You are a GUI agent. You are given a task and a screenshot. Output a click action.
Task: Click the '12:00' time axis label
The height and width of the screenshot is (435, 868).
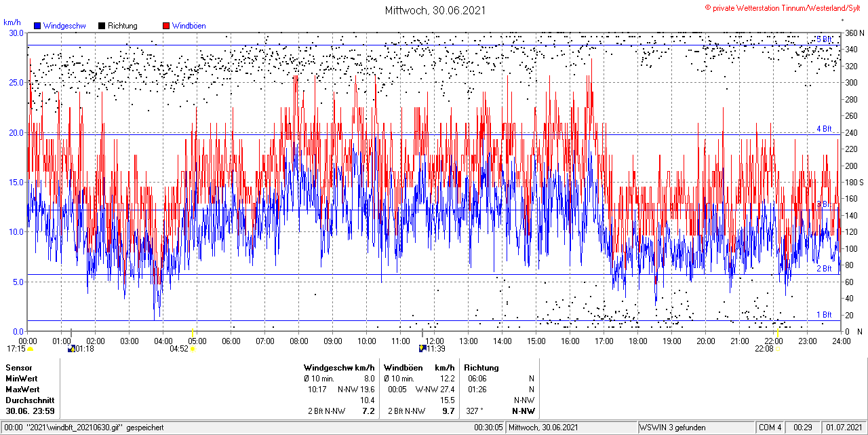click(435, 341)
